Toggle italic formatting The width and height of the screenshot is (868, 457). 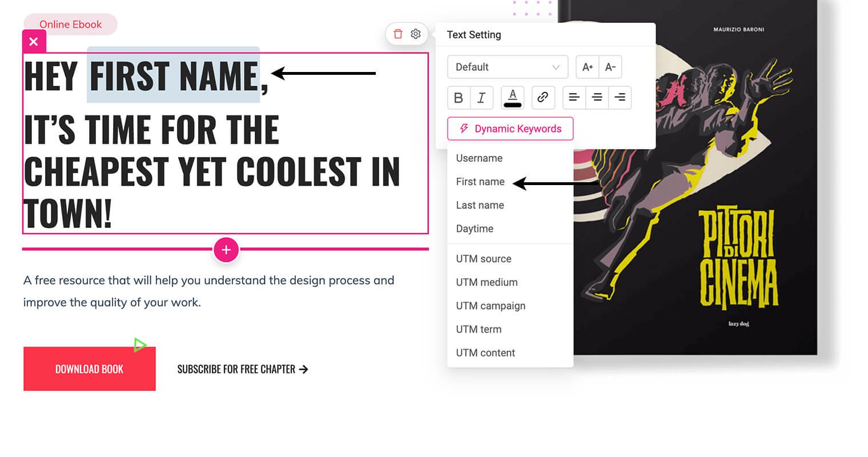(481, 98)
